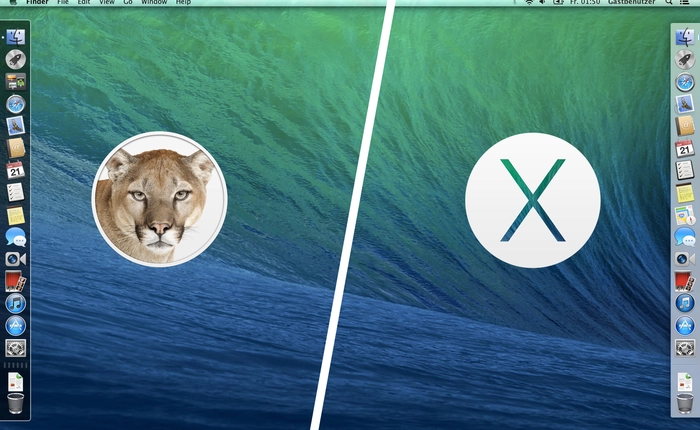Image resolution: width=700 pixels, height=430 pixels.
Task: Open Reminders checklist in the left dock
Action: point(16,192)
